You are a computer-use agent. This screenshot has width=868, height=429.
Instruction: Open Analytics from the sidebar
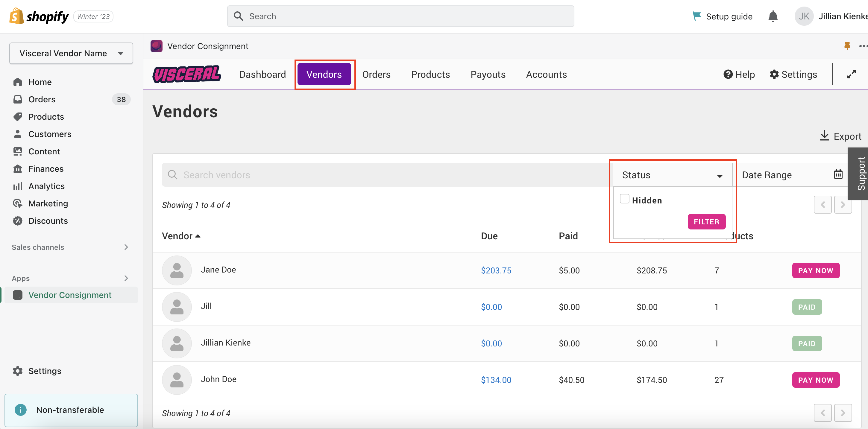pyautogui.click(x=46, y=186)
